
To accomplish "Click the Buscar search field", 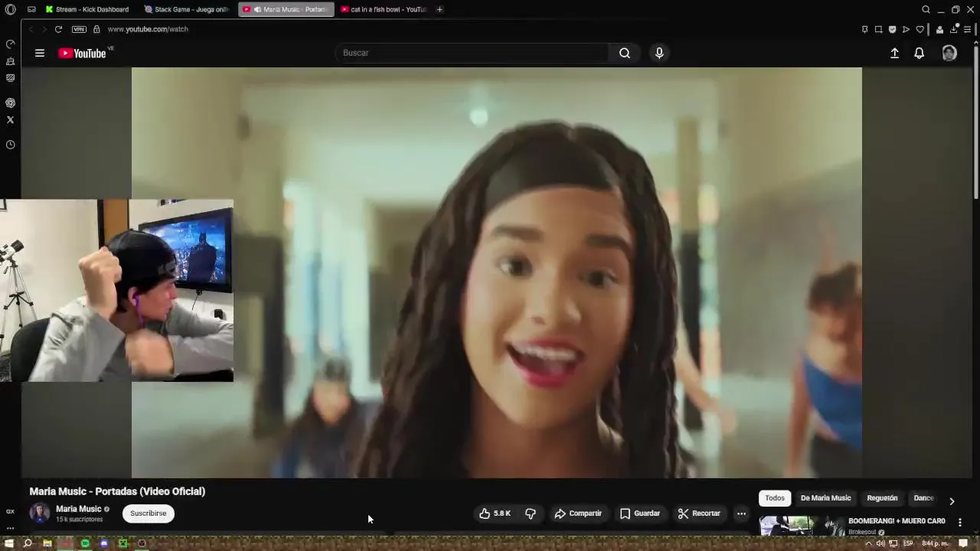I will [x=472, y=53].
